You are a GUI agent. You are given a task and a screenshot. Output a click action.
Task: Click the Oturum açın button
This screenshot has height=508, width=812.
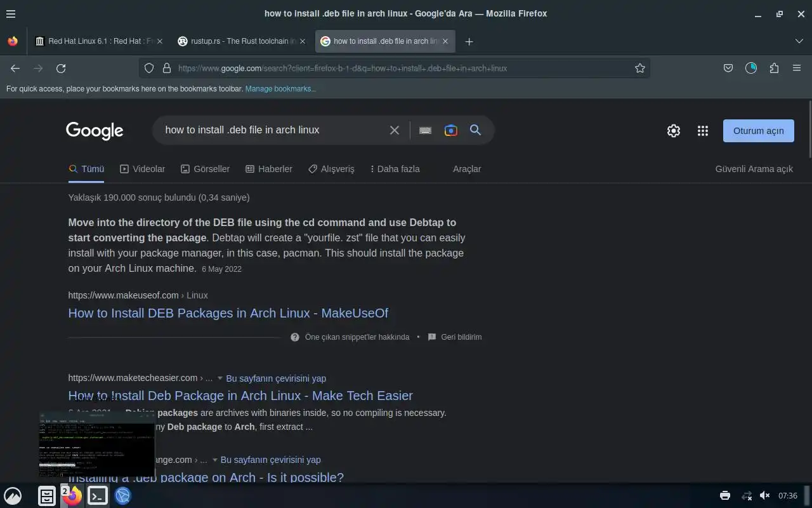[x=759, y=131]
